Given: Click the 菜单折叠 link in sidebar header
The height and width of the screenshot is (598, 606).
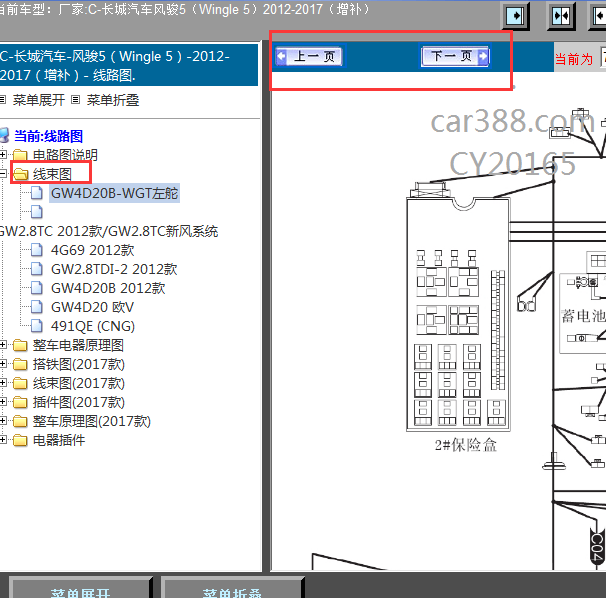Looking at the screenshot, I should click(x=112, y=100).
